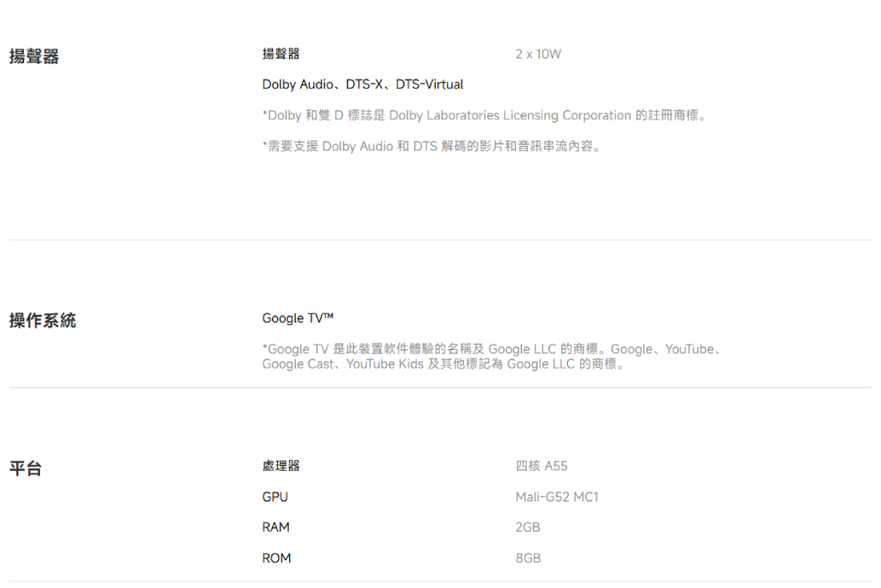
Task: Click the ROM spec label
Action: [x=276, y=558]
